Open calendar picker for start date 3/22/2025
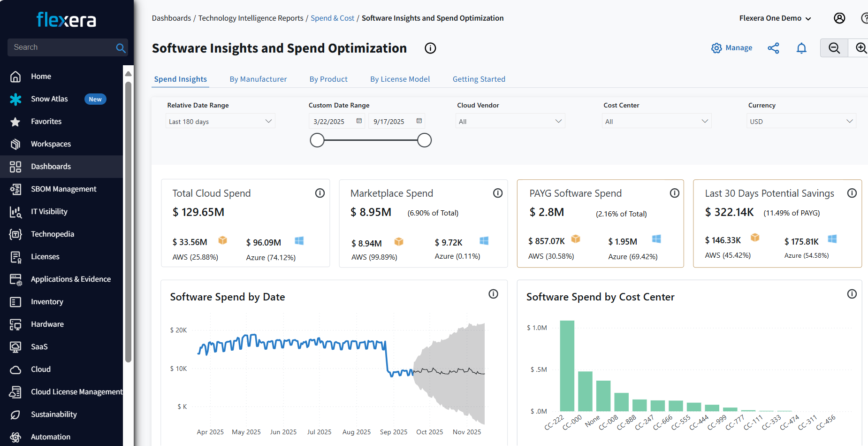868x446 pixels. pyautogui.click(x=359, y=121)
